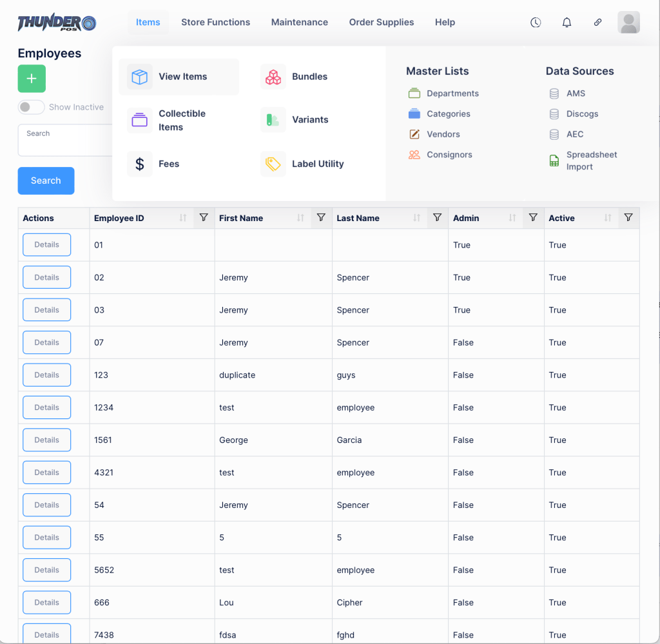This screenshot has height=644, width=660.
Task: View Details for employee 1561
Action: pyautogui.click(x=46, y=440)
